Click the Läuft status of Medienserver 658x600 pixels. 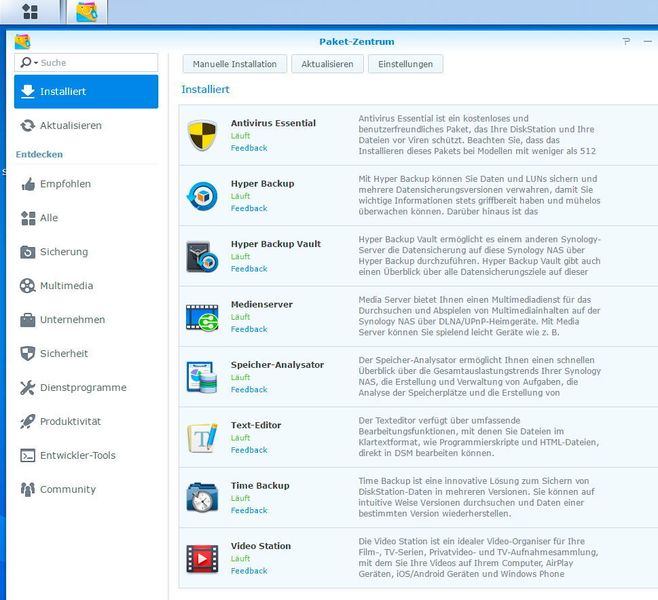click(240, 317)
